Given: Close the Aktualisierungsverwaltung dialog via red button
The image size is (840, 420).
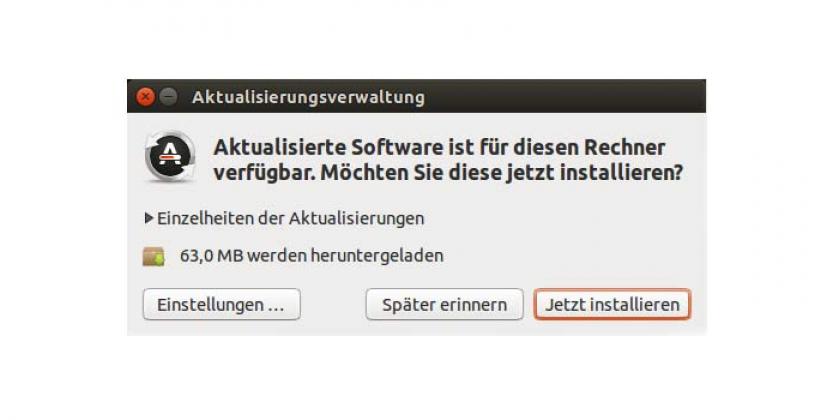Looking at the screenshot, I should (x=145, y=97).
